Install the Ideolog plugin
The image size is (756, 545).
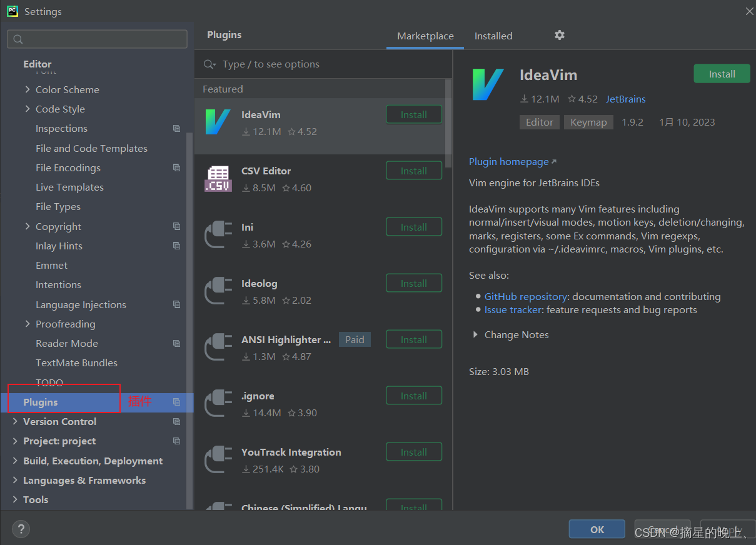click(414, 283)
